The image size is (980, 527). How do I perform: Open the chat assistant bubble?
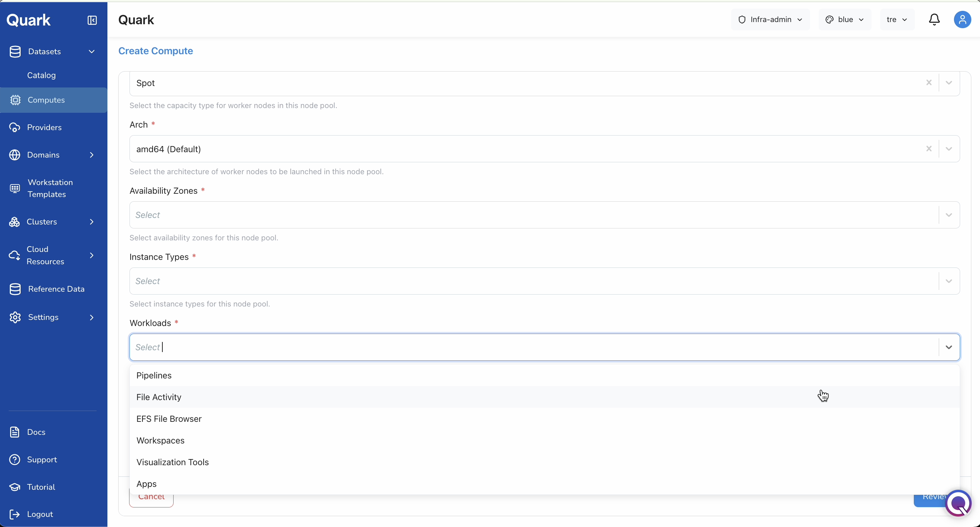pos(958,504)
